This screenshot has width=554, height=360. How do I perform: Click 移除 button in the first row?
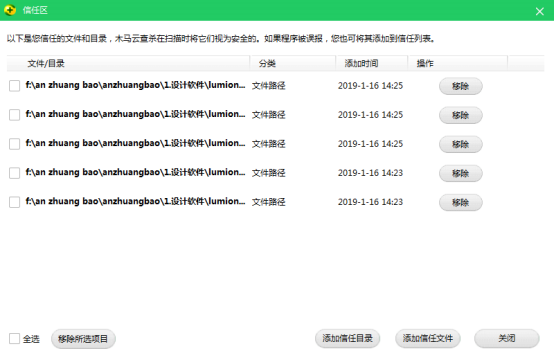[461, 86]
